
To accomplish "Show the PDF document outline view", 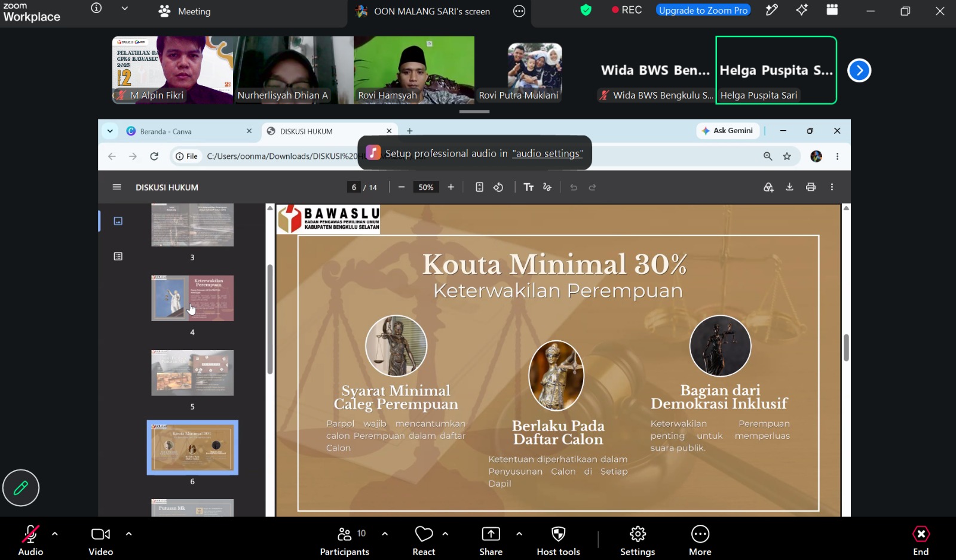I will [x=118, y=256].
